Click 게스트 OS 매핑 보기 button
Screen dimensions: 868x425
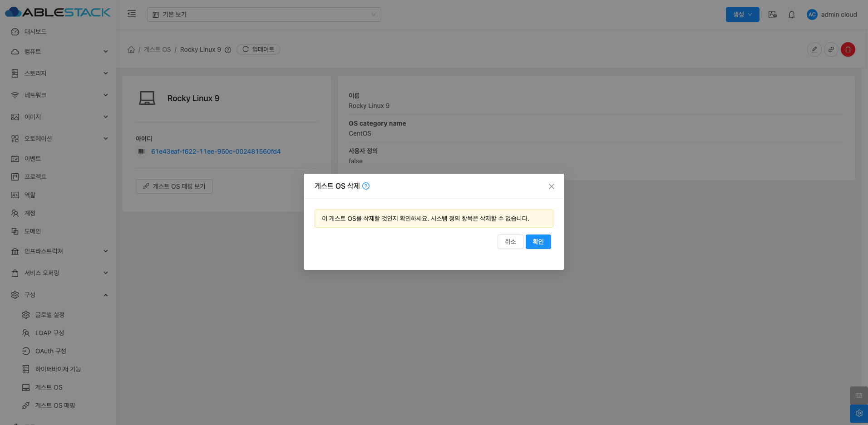click(x=174, y=186)
